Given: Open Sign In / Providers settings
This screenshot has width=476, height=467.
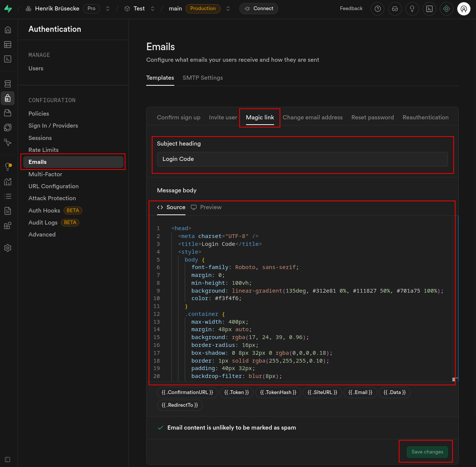Looking at the screenshot, I should point(53,126).
